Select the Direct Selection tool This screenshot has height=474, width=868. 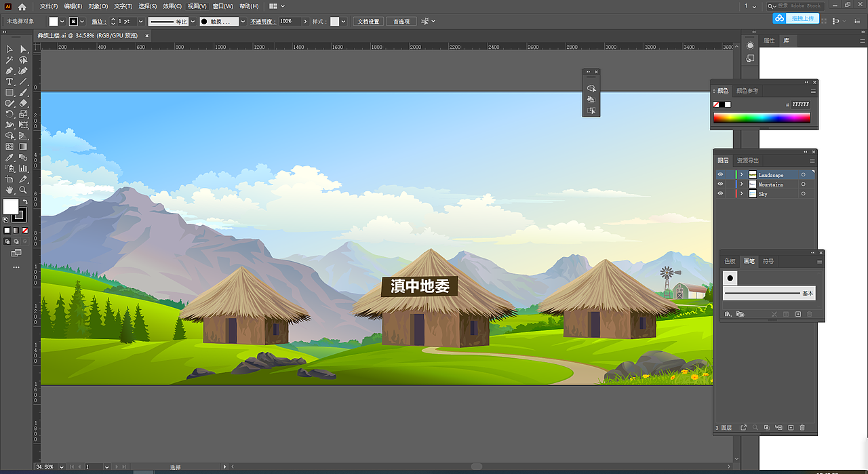pyautogui.click(x=23, y=49)
